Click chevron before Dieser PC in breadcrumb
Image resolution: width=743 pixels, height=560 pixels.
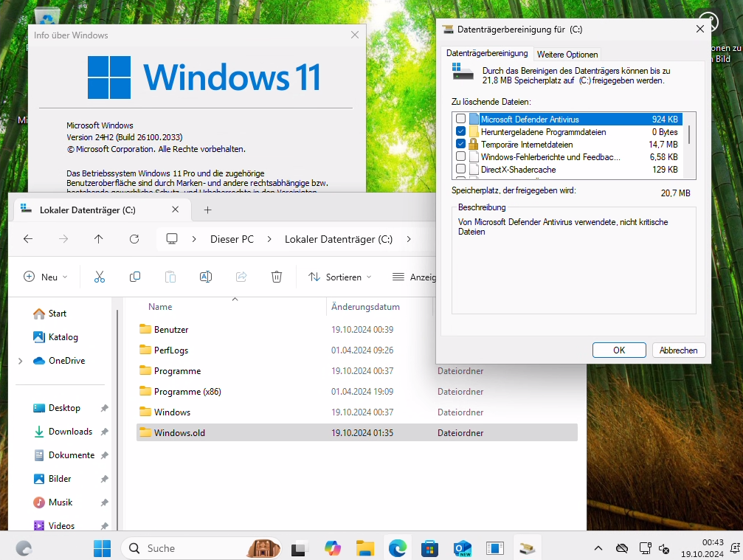point(194,239)
